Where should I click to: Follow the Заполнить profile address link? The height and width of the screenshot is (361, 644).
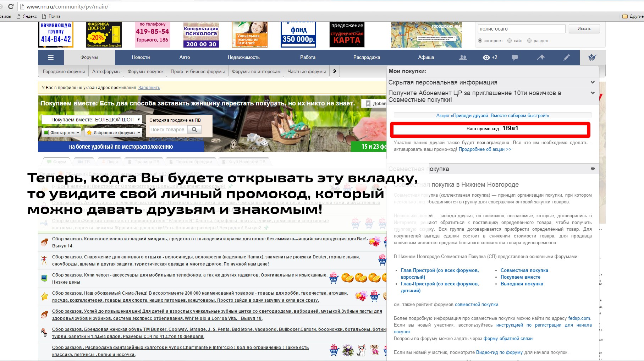(x=149, y=88)
